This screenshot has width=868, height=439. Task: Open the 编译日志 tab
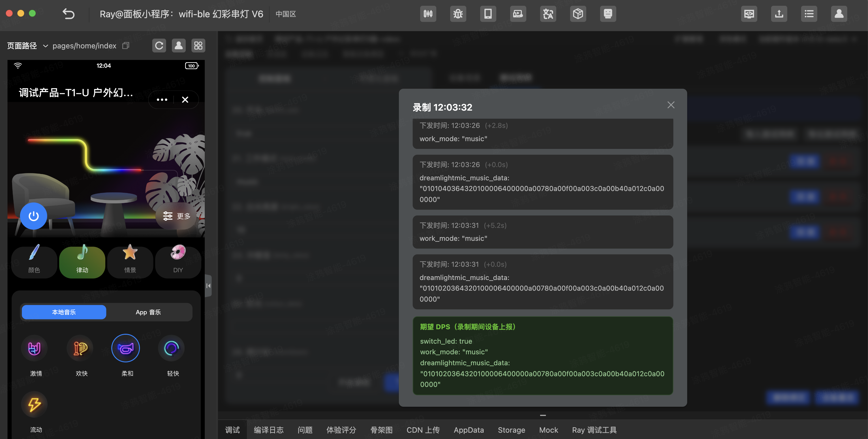pyautogui.click(x=268, y=430)
